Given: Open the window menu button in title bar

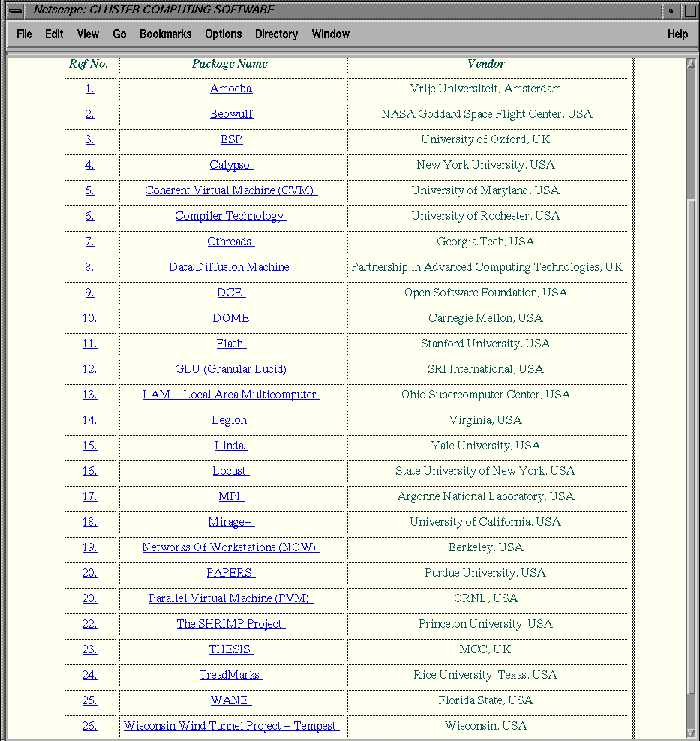Looking at the screenshot, I should (15, 10).
